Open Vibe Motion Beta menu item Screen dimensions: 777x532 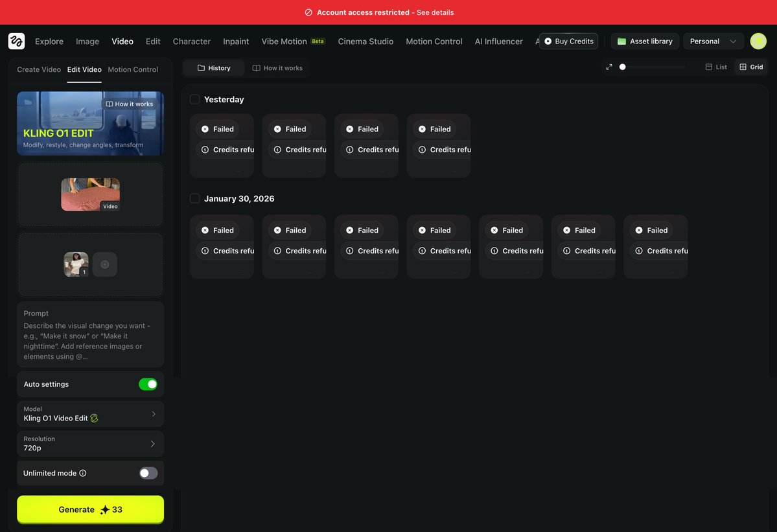[x=294, y=41]
